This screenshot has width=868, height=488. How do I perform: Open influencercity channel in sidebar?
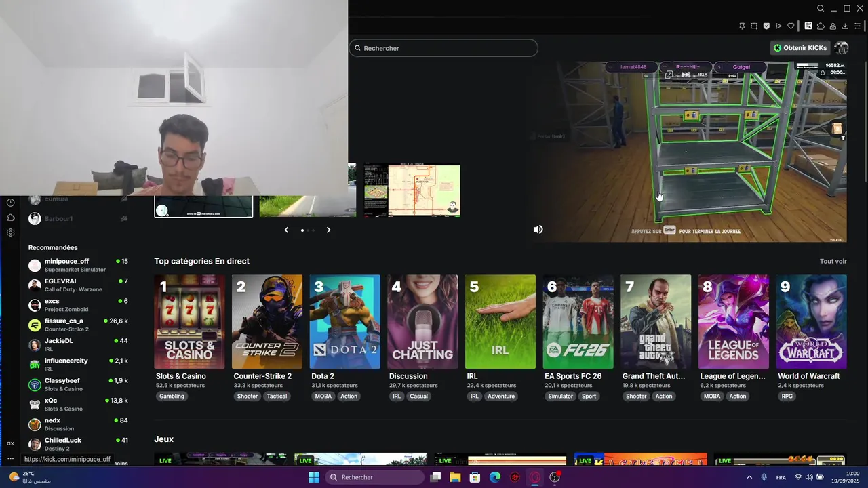(x=78, y=364)
